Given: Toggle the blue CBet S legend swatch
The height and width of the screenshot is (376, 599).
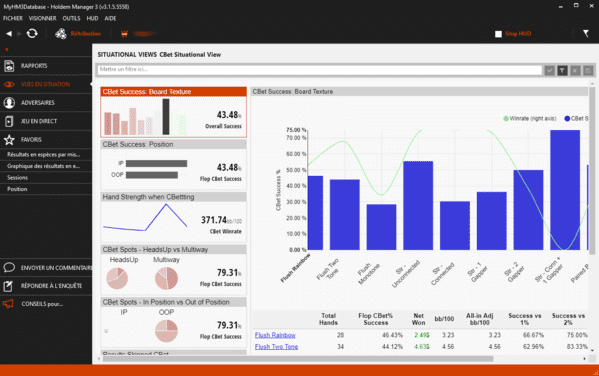Looking at the screenshot, I should pos(567,118).
